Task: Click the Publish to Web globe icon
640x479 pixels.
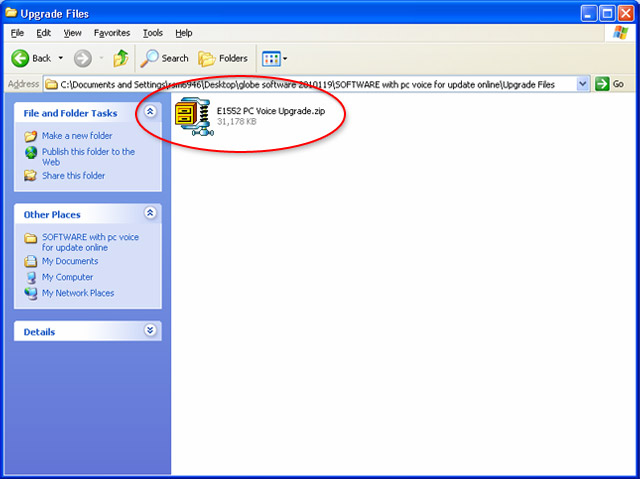Action: tap(31, 152)
